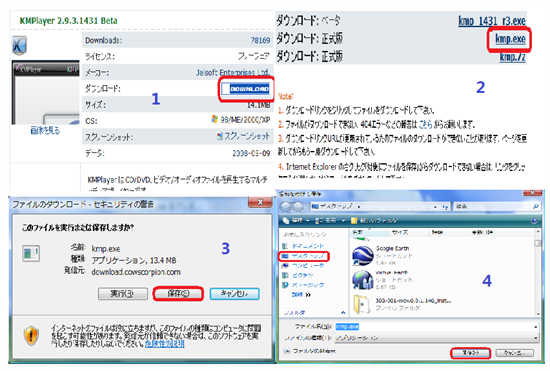This screenshot has height=371, width=550.
Task: Open the address bar history dropdown arrow
Action: click(x=435, y=207)
